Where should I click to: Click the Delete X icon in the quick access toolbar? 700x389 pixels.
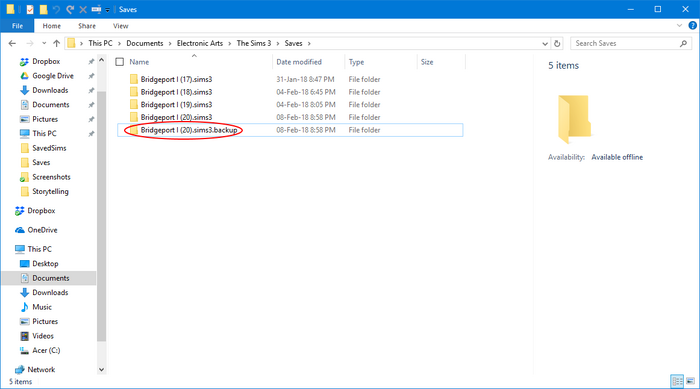click(83, 9)
